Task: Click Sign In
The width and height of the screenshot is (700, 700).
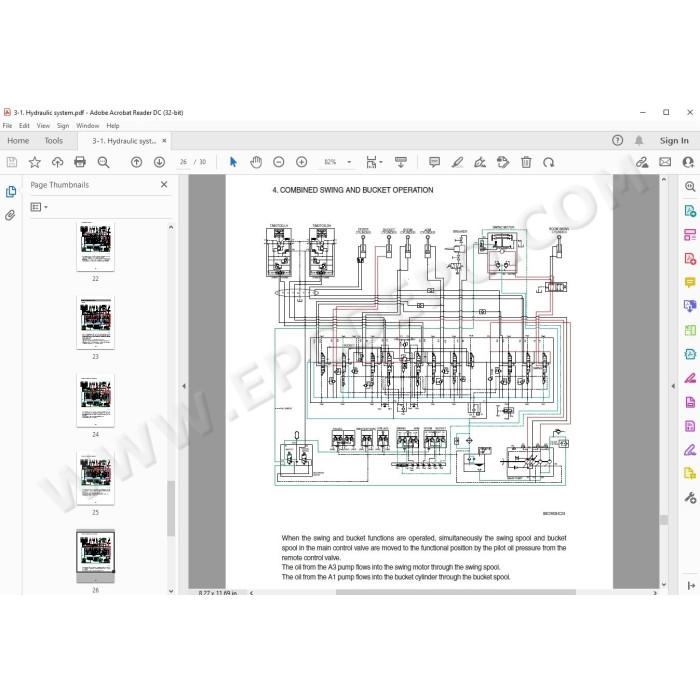Action: tap(674, 141)
